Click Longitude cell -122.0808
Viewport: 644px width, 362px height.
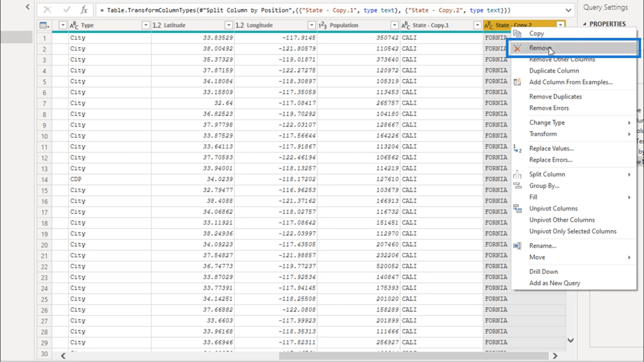(x=276, y=310)
